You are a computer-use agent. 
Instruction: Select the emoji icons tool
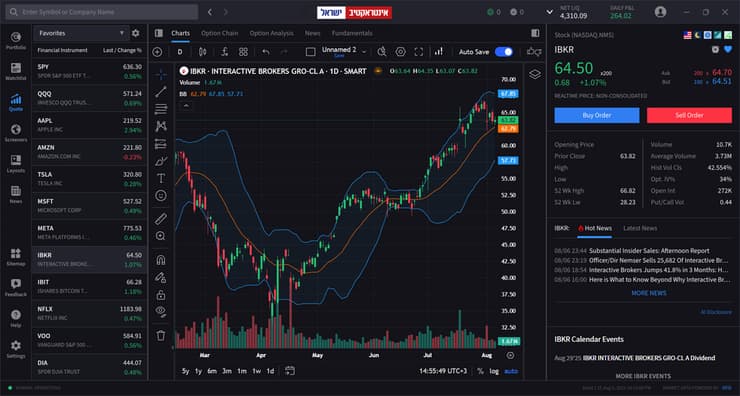coord(161,195)
